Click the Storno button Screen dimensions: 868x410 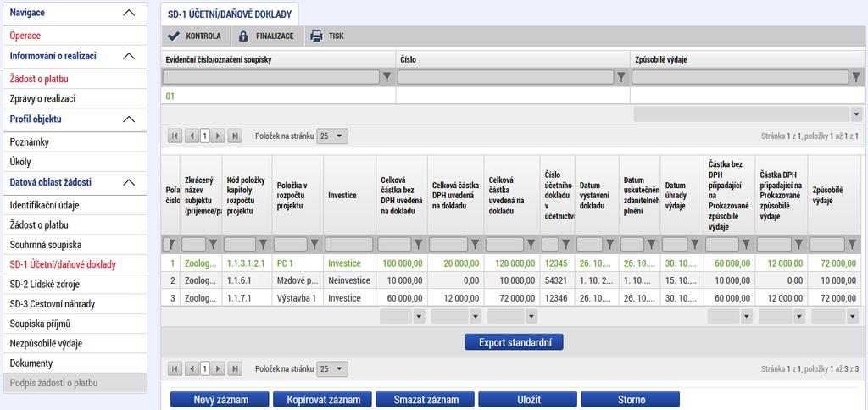(x=631, y=400)
